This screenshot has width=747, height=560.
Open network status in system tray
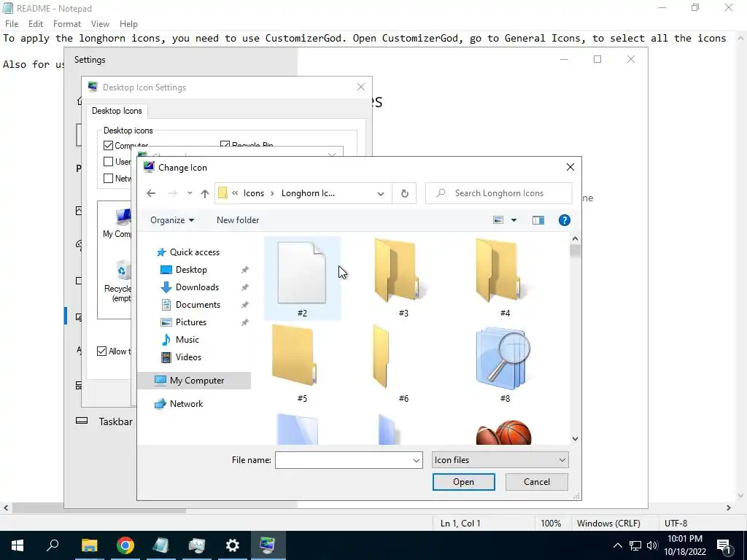pos(635,545)
